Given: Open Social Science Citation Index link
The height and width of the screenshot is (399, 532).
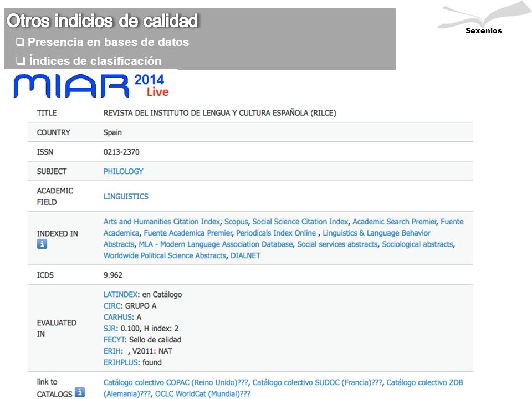Looking at the screenshot, I should click(x=300, y=222).
